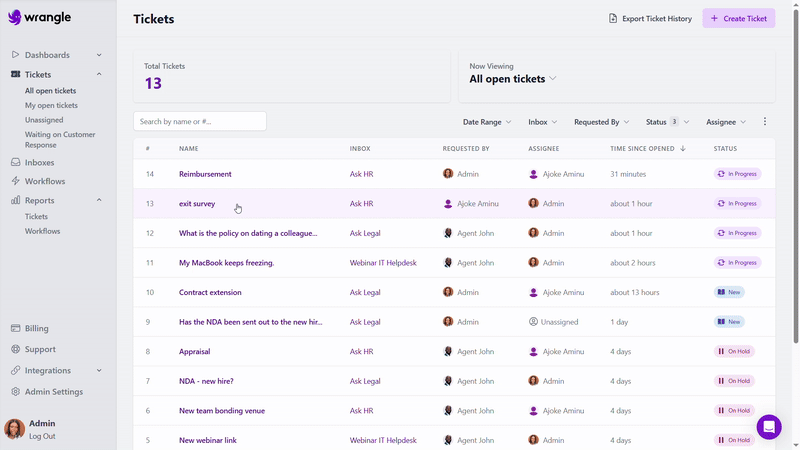Click the ticket search field

pos(200,121)
